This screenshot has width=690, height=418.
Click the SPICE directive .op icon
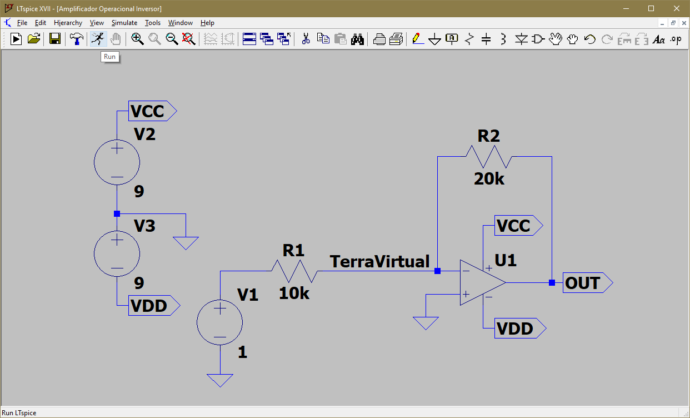coord(676,39)
